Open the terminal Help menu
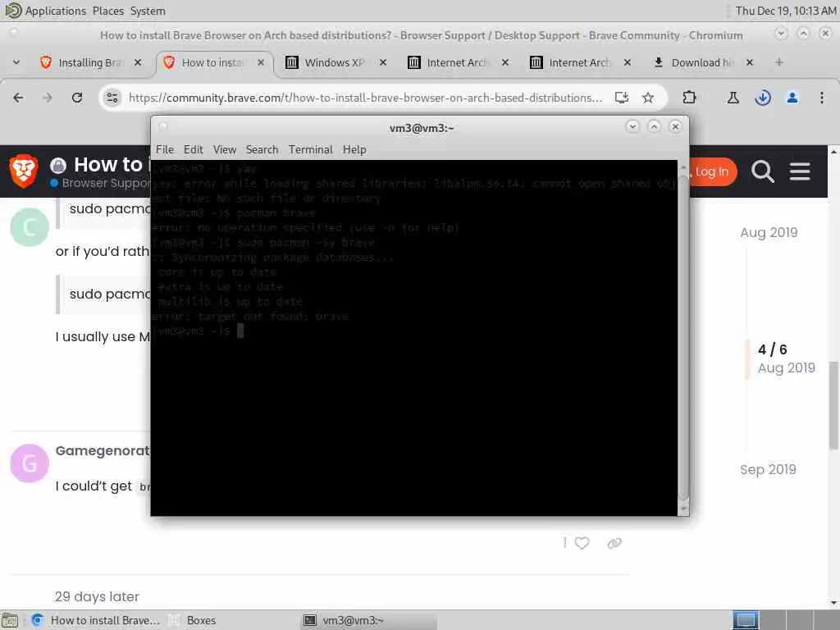The image size is (840, 630). pos(354,149)
